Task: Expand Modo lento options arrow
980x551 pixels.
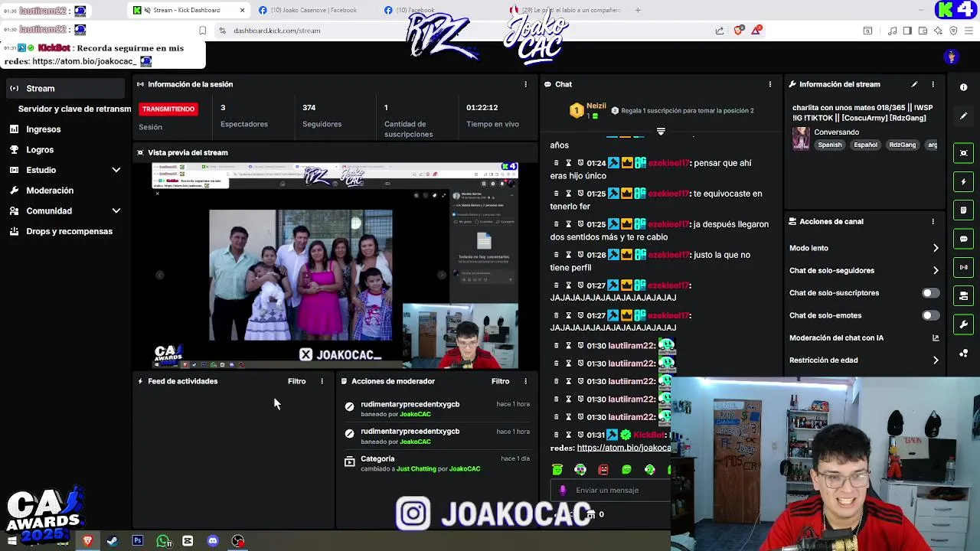Action: tap(936, 248)
